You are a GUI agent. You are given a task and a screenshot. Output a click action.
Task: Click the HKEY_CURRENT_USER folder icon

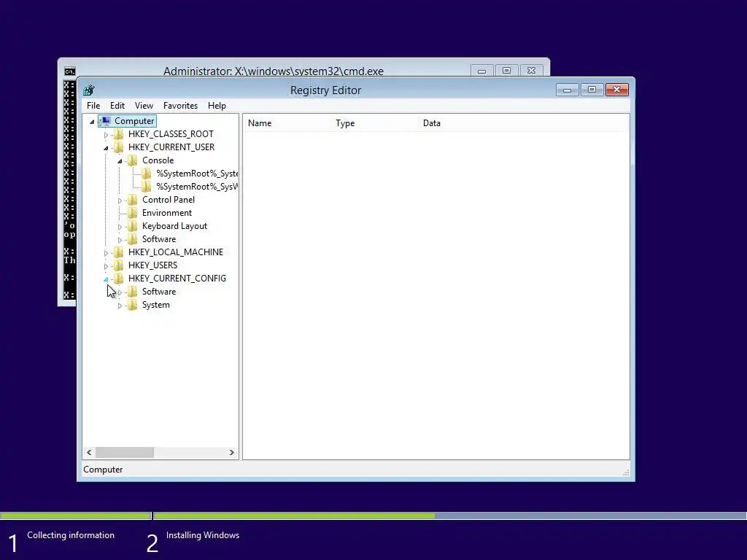pos(119,147)
